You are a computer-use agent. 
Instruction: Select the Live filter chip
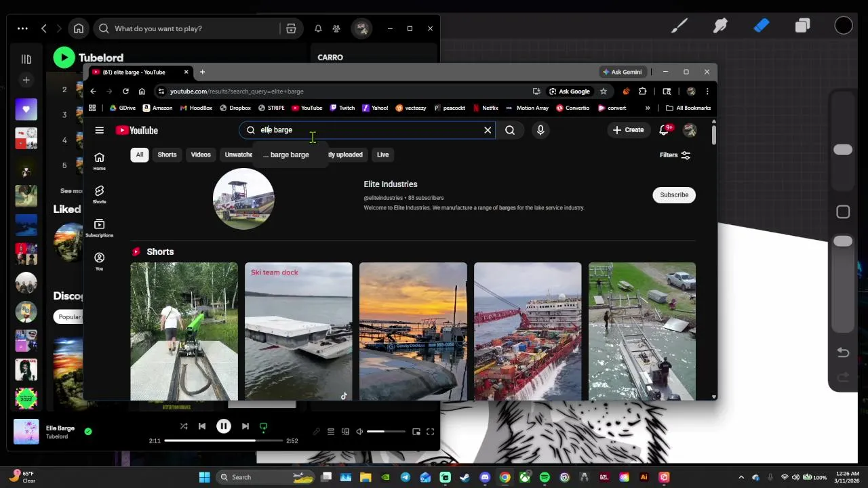(x=382, y=155)
